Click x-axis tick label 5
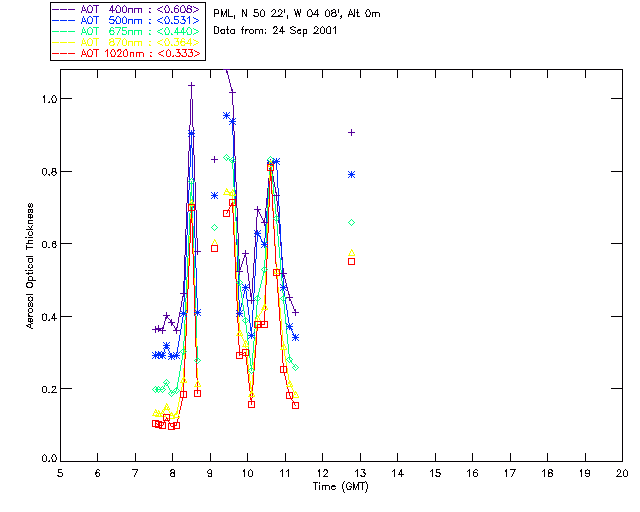 pyautogui.click(x=60, y=473)
